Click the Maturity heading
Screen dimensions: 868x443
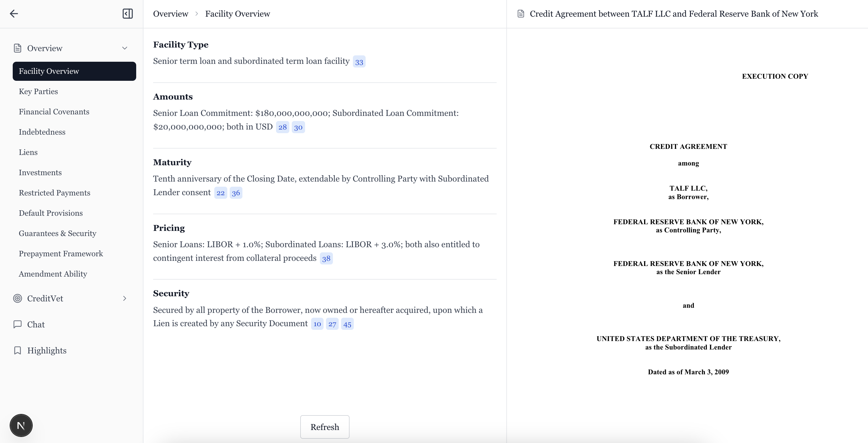tap(172, 162)
